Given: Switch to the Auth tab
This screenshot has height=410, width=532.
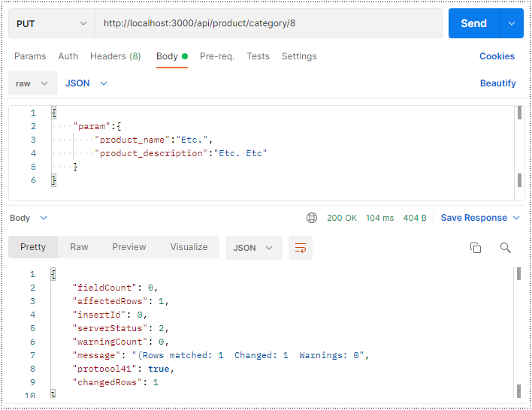Looking at the screenshot, I should 68,56.
